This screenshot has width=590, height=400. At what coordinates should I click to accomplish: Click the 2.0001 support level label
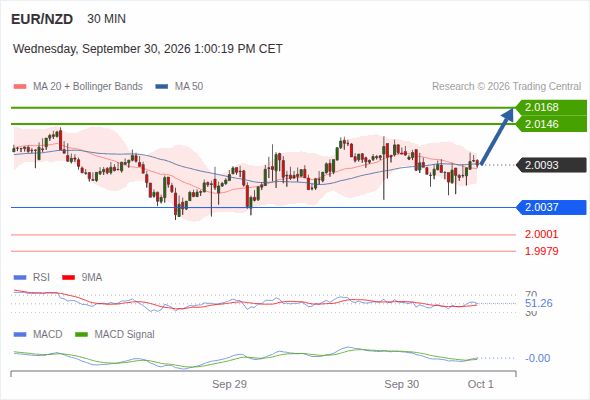(x=541, y=234)
